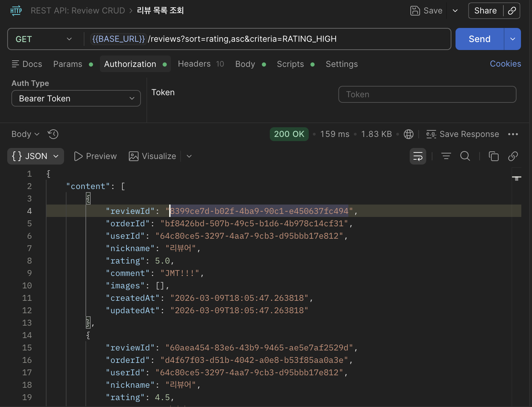
Task: Click rating value 5.0
Action: pos(162,261)
